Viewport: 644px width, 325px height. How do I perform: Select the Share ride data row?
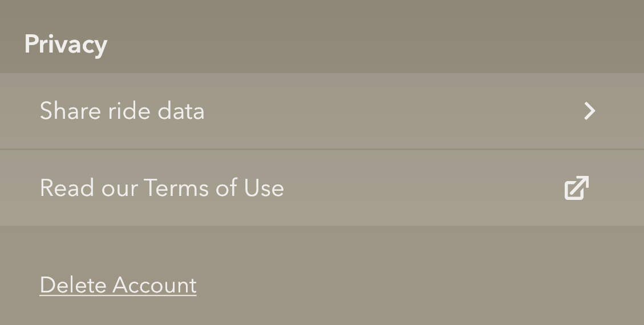click(322, 111)
